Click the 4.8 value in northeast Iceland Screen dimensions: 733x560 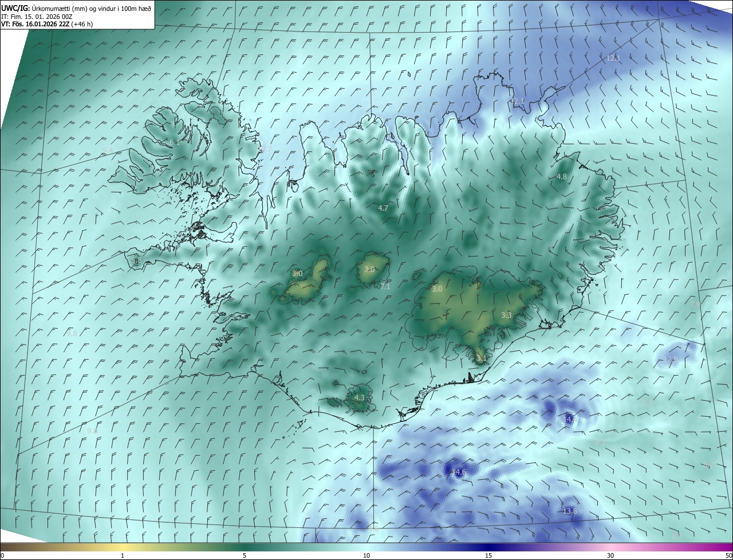[562, 177]
